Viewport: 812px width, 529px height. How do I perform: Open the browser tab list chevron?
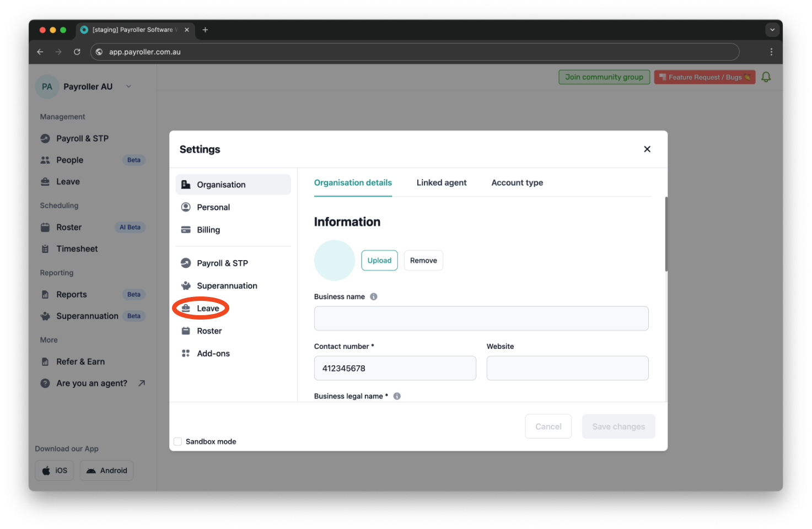pyautogui.click(x=772, y=30)
